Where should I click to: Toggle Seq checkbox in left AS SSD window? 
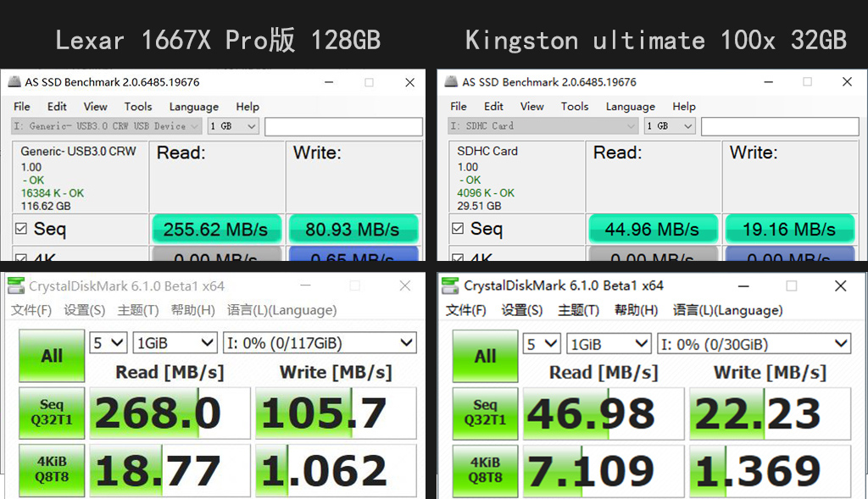tap(21, 229)
